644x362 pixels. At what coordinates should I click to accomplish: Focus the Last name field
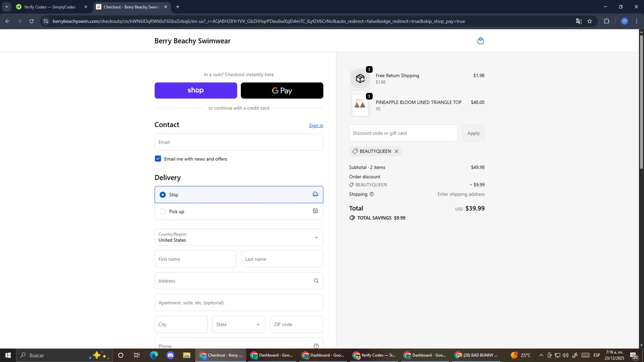tap(282, 259)
